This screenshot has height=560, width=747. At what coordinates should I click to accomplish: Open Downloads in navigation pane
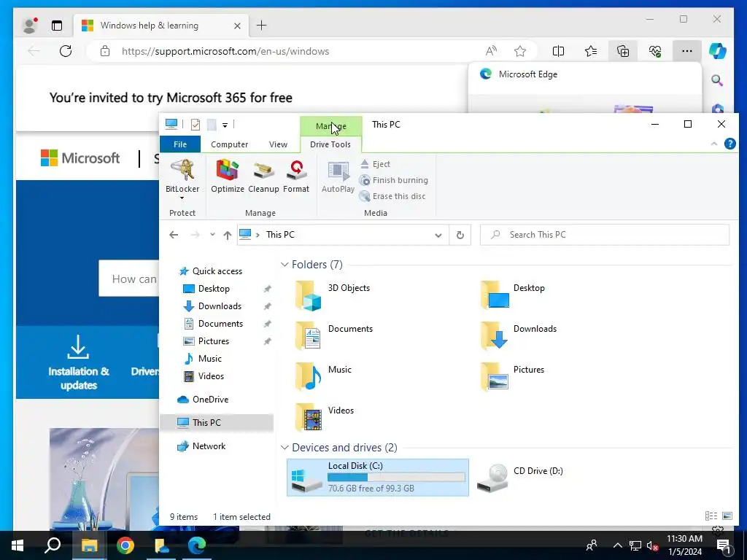point(220,306)
